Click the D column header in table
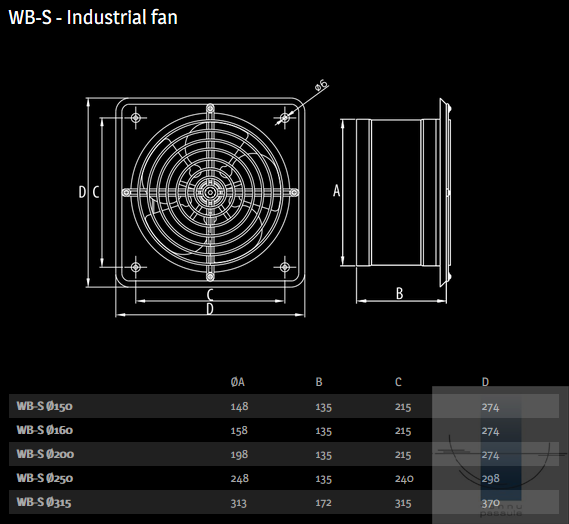 pos(485,382)
